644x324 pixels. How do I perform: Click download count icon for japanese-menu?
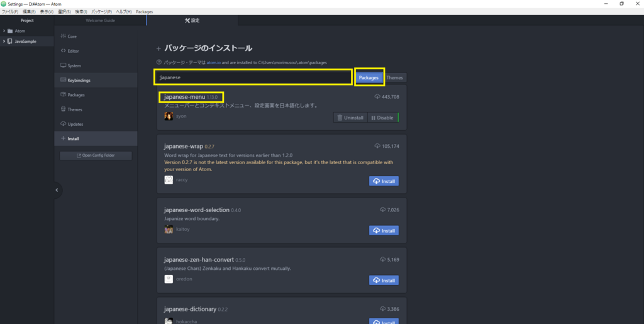coord(377,96)
